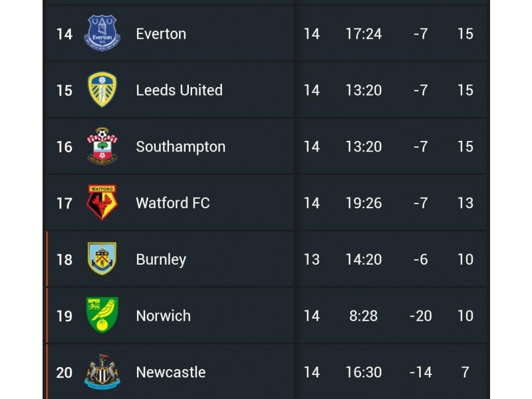Select the Newcastle team name
The height and width of the screenshot is (399, 532).
171,372
